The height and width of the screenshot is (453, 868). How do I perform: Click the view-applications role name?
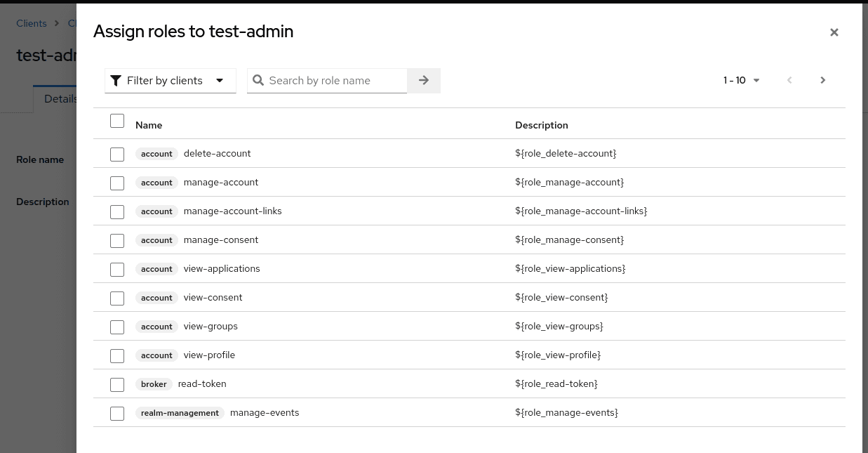(x=222, y=269)
